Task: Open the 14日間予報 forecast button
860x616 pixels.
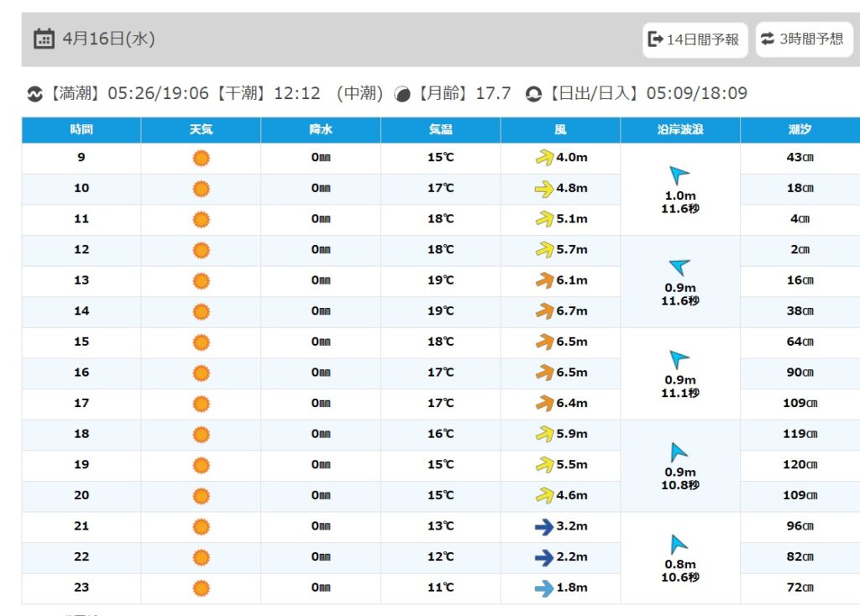Action: (x=695, y=39)
